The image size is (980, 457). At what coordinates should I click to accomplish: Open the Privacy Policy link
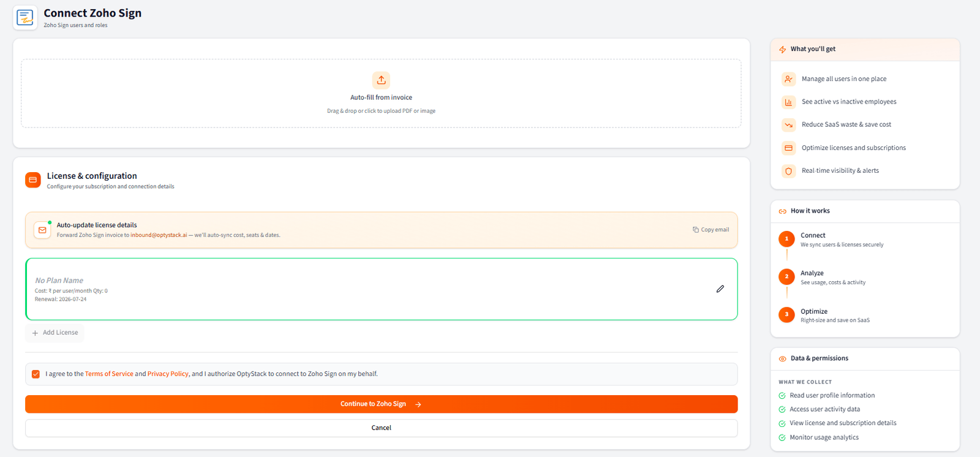(168, 374)
